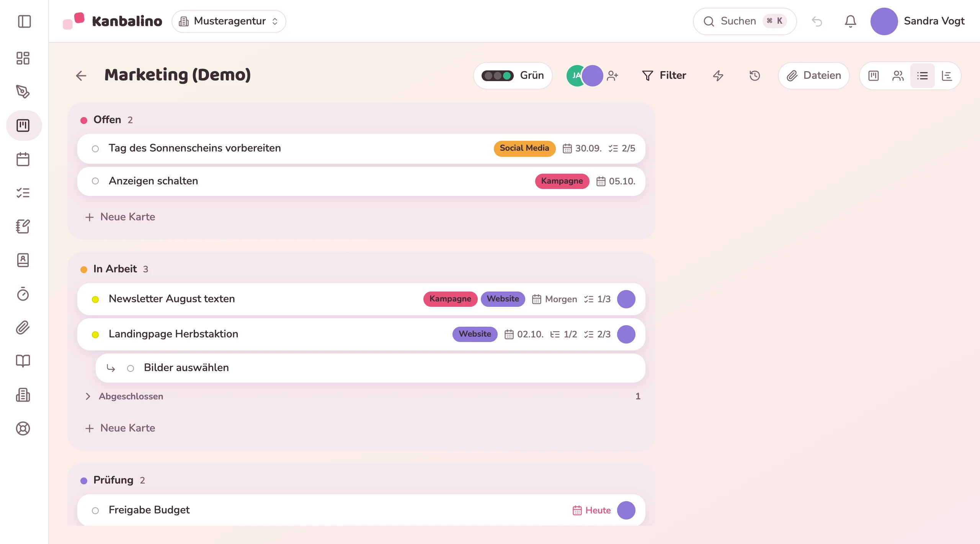Image resolution: width=980 pixels, height=544 pixels.
Task: Go back with the left arrow
Action: (81, 76)
